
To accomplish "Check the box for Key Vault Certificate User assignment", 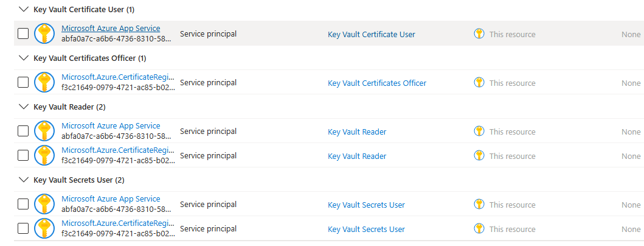I will (23, 33).
